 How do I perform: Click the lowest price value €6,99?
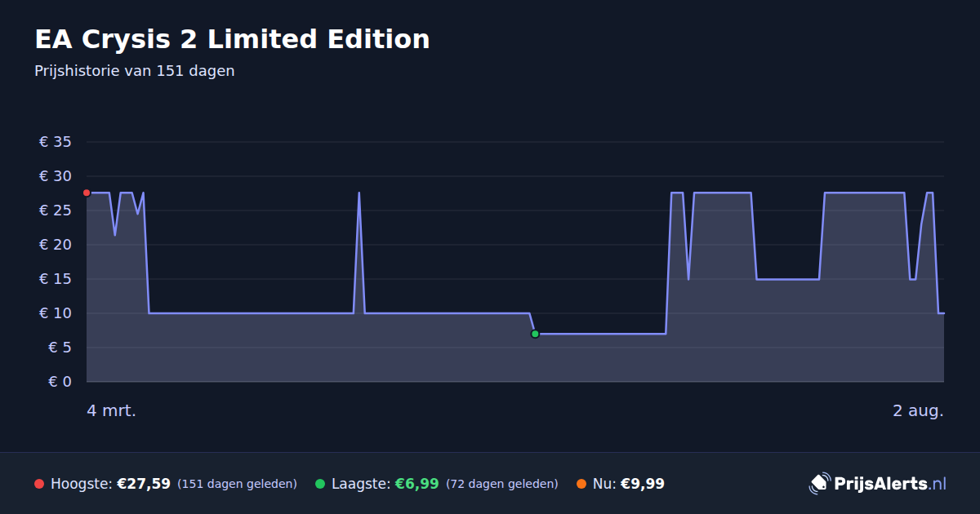click(x=417, y=484)
